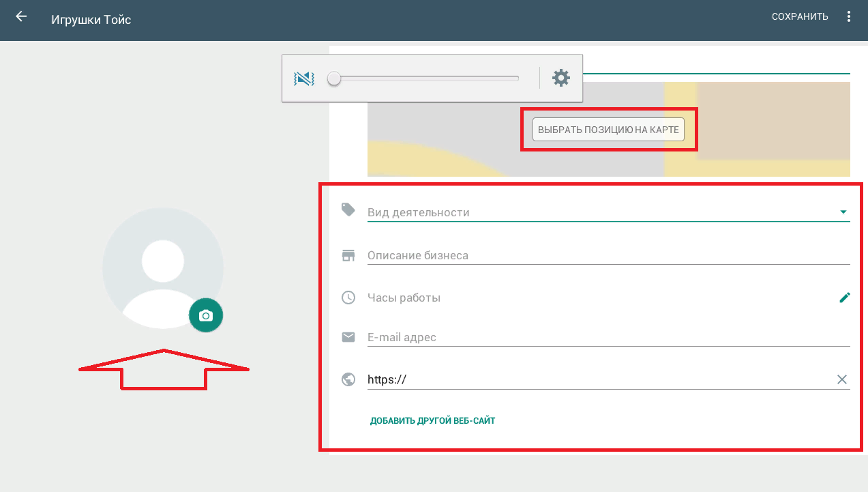Tap the camera icon to add photo

[x=206, y=316]
